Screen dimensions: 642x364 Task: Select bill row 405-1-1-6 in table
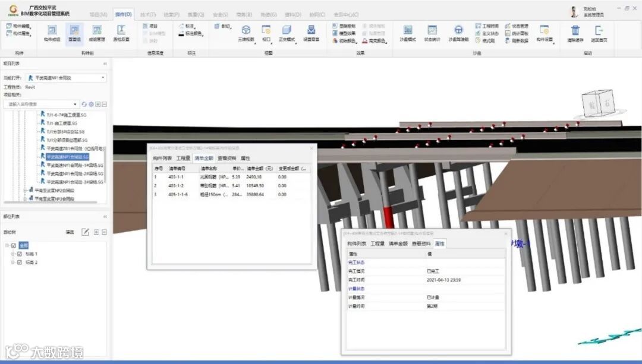coord(231,194)
